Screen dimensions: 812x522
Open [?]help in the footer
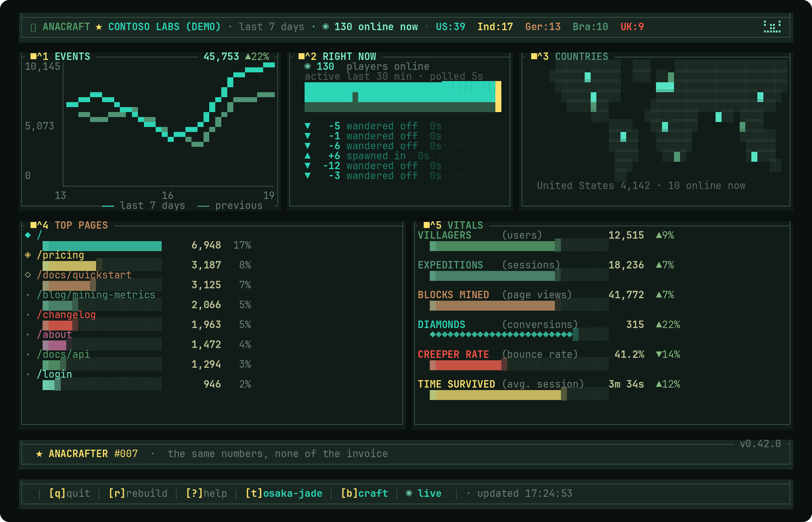tap(206, 493)
